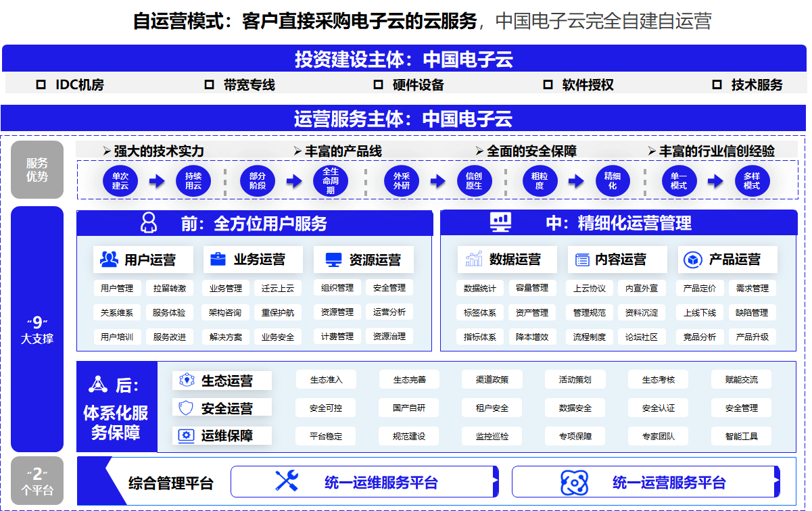
Task: Select the 数据统计 tag
Action: pyautogui.click(x=480, y=289)
